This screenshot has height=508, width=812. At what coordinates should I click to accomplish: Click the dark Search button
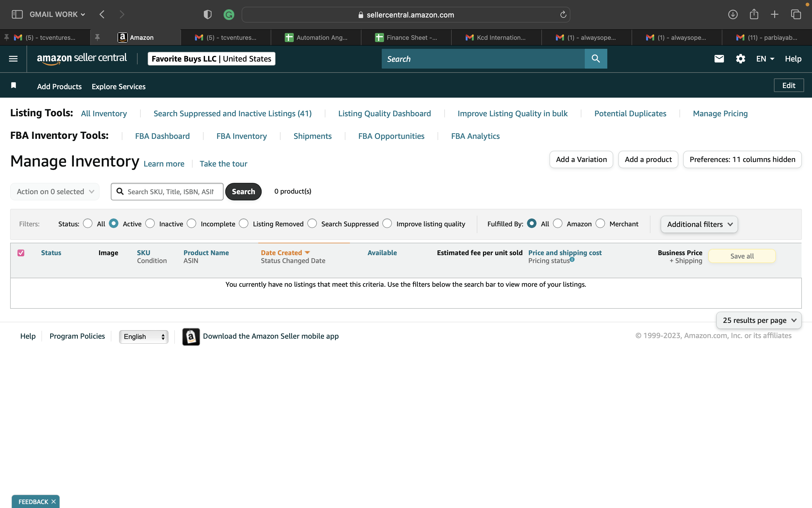pos(243,192)
